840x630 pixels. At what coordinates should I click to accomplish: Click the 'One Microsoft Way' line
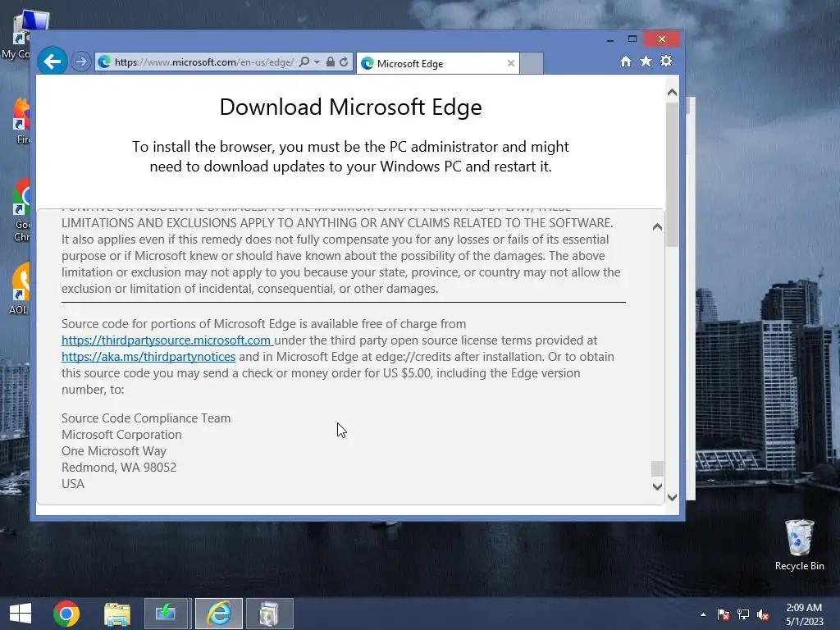[114, 451]
